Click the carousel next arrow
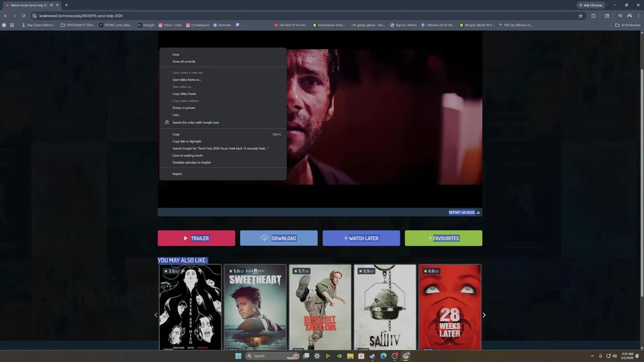 point(484,315)
